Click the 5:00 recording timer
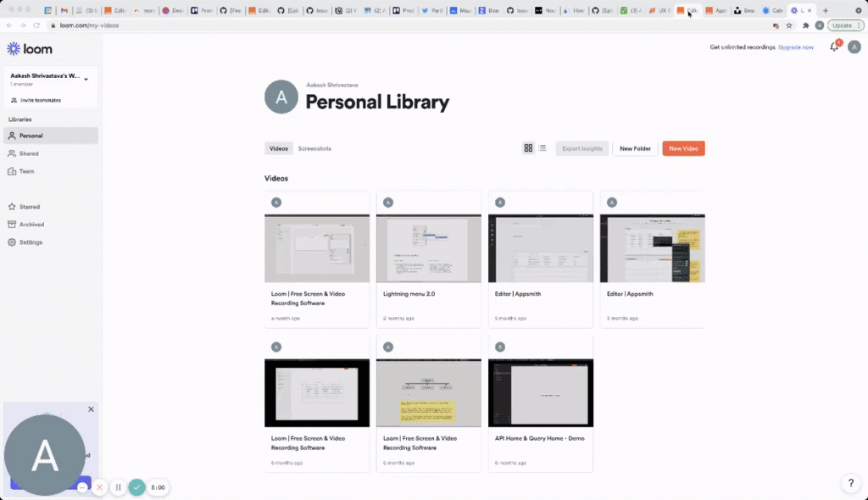868x500 pixels. 158,488
